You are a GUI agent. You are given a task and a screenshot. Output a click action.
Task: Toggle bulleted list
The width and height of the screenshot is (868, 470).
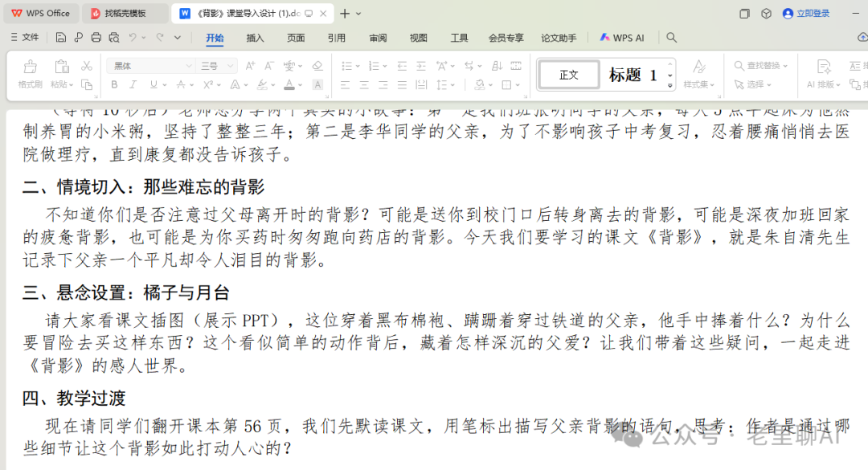tap(347, 66)
